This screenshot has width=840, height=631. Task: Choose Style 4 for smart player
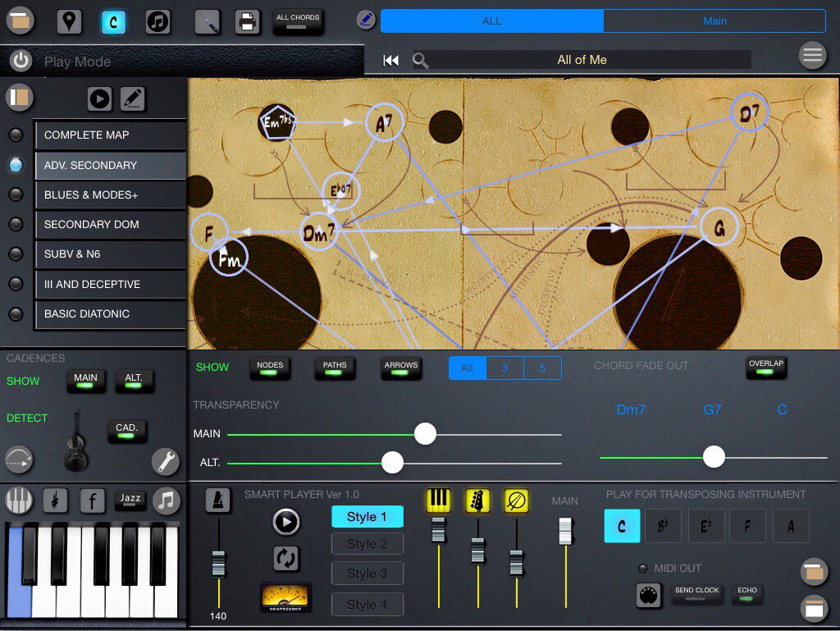pos(367,604)
